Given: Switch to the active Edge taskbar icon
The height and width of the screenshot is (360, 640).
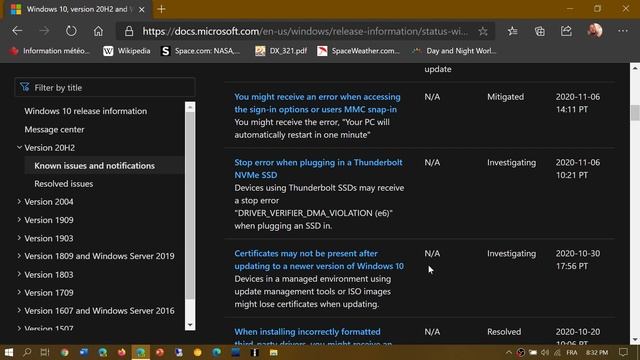Looking at the screenshot, I should 140,352.
